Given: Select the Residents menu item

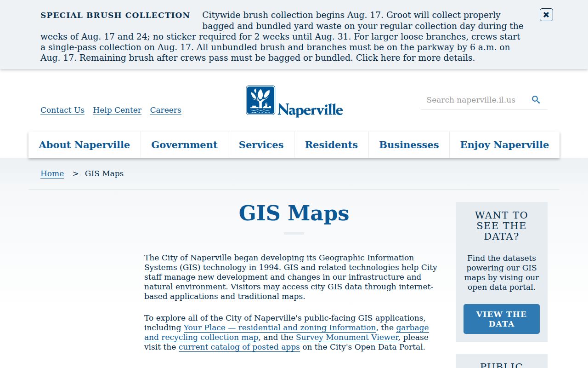Looking at the screenshot, I should pyautogui.click(x=331, y=144).
